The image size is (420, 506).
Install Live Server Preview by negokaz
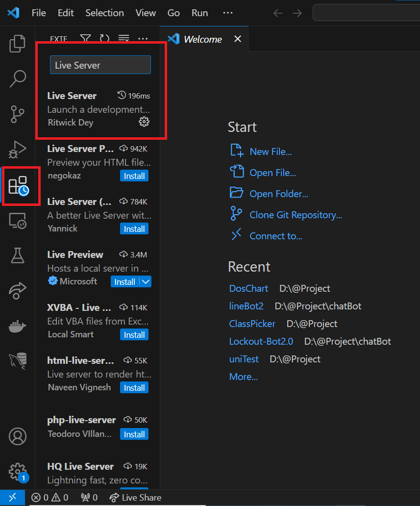(x=134, y=176)
